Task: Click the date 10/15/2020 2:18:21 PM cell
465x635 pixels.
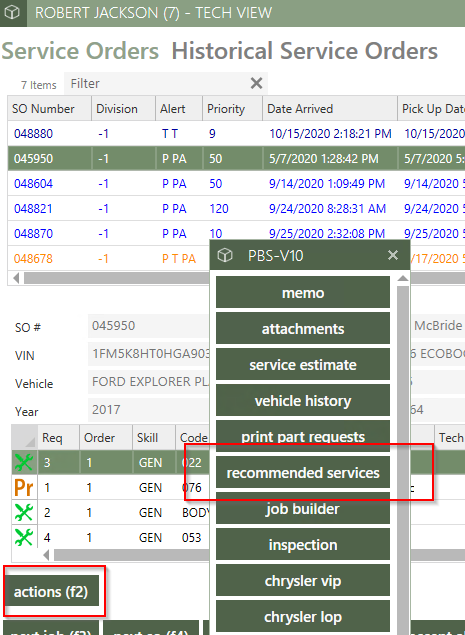Action: click(330, 134)
